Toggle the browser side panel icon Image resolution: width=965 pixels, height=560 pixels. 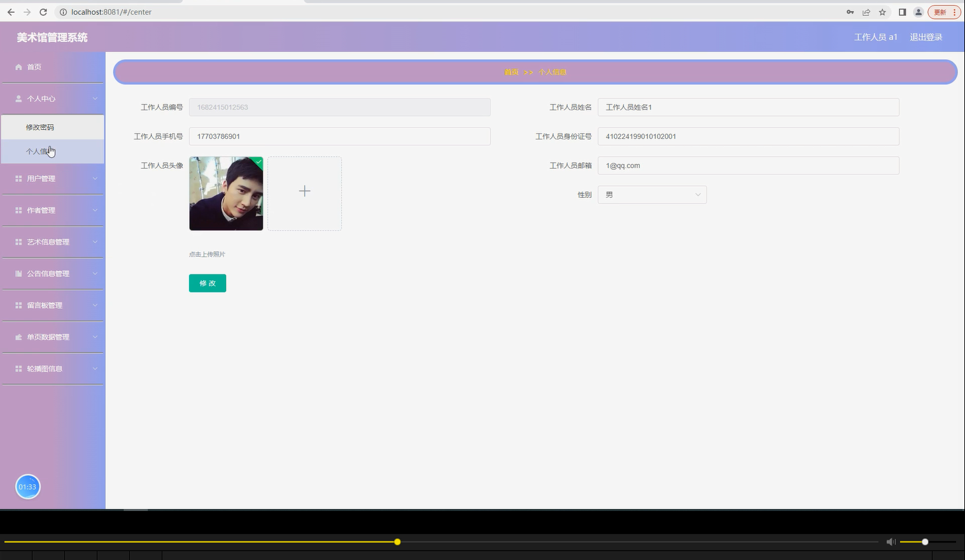pyautogui.click(x=902, y=12)
